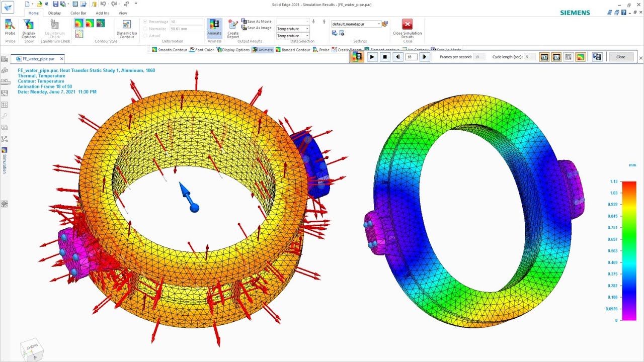Image resolution: width=644 pixels, height=362 pixels.
Task: Select the Actual deformation radio button
Action: click(145, 36)
